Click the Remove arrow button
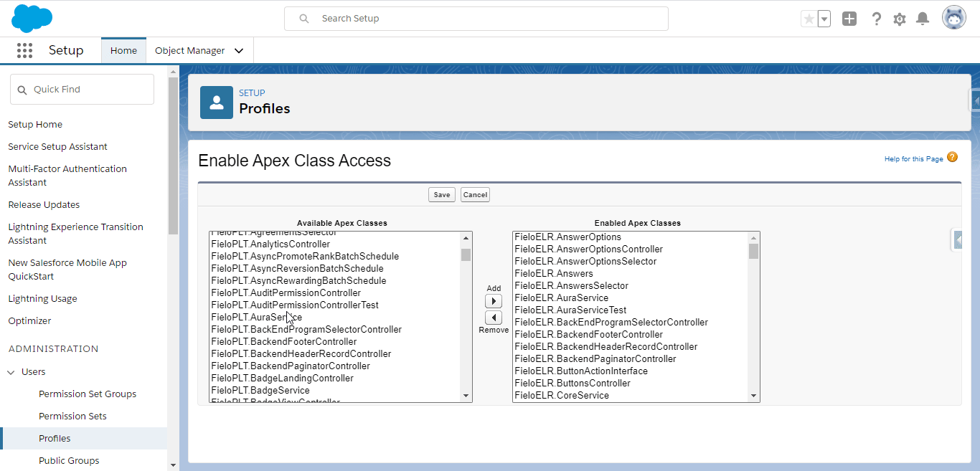The image size is (980, 471). [x=494, y=318]
